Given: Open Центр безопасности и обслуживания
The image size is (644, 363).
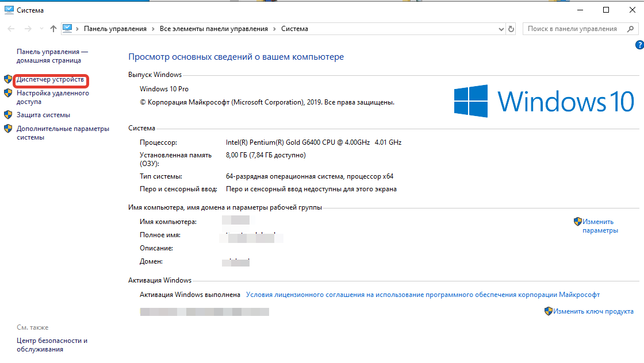Looking at the screenshot, I should click(52, 345).
